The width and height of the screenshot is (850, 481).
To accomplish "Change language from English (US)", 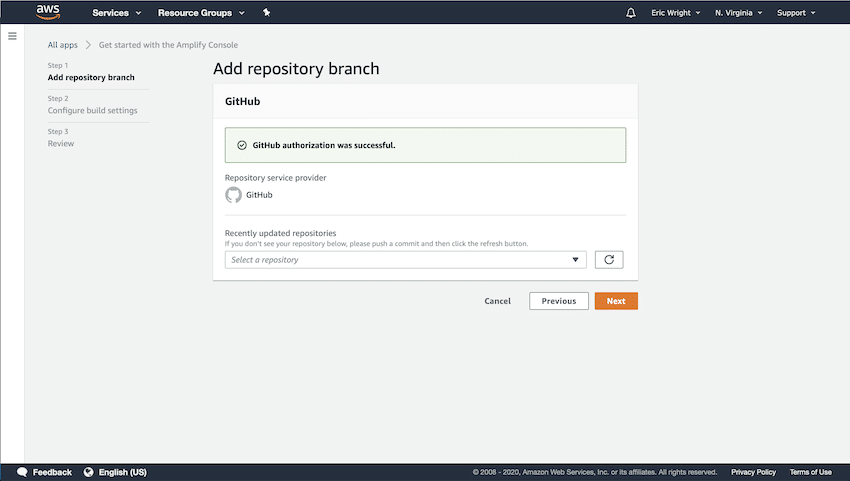I will (123, 472).
